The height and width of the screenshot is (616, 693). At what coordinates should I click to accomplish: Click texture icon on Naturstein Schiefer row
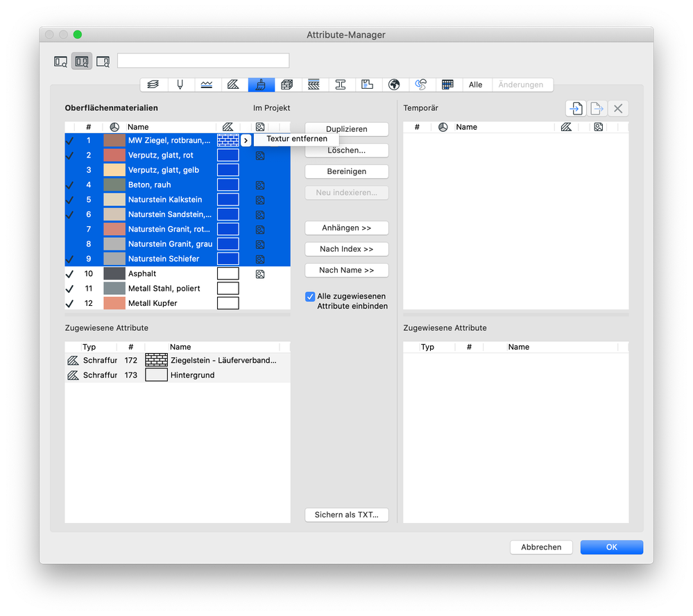tap(260, 259)
